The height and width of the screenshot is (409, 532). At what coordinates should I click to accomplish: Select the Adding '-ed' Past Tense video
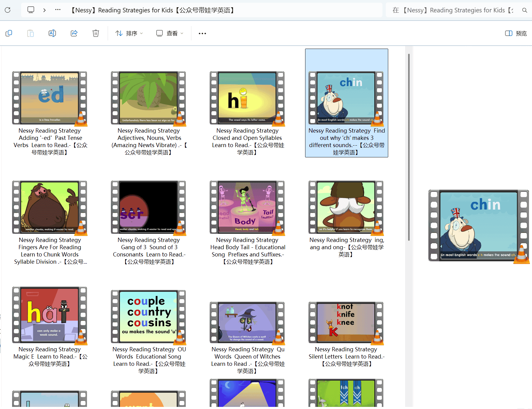pos(50,98)
